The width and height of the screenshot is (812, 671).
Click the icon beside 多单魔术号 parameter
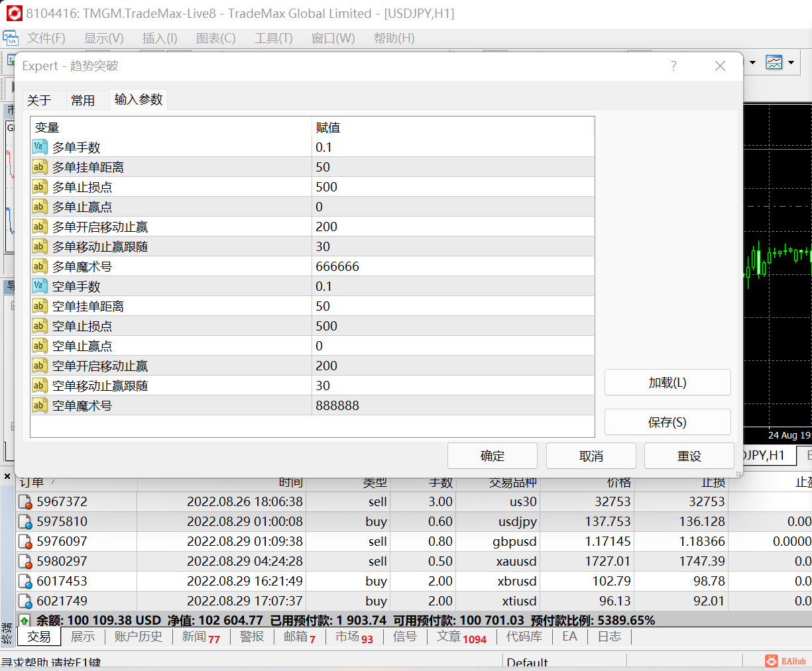click(40, 266)
